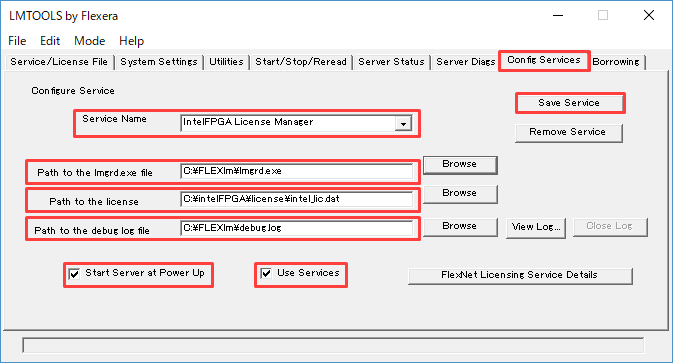This screenshot has height=363, width=673.
Task: Switch to Start/Stop/Reread tab
Action: [301, 62]
